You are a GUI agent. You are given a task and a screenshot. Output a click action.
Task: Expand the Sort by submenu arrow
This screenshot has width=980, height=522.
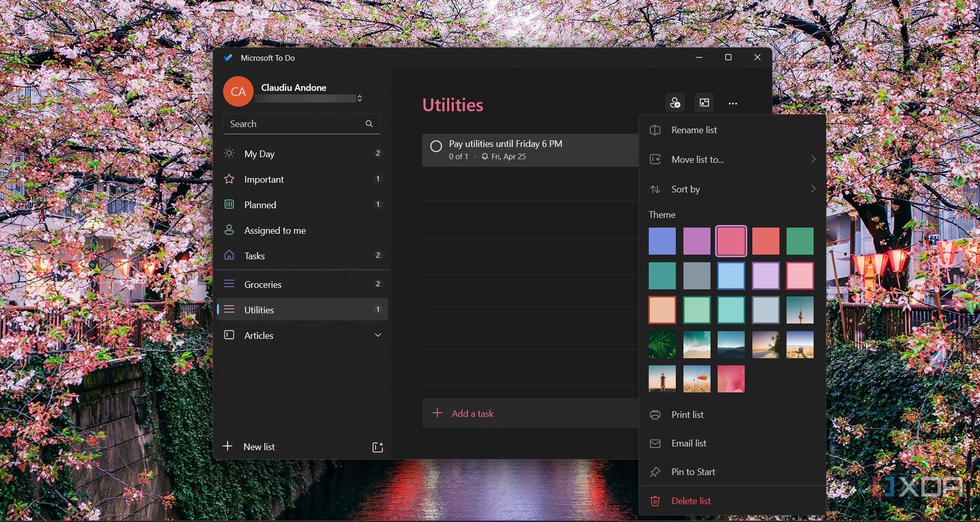coord(813,189)
